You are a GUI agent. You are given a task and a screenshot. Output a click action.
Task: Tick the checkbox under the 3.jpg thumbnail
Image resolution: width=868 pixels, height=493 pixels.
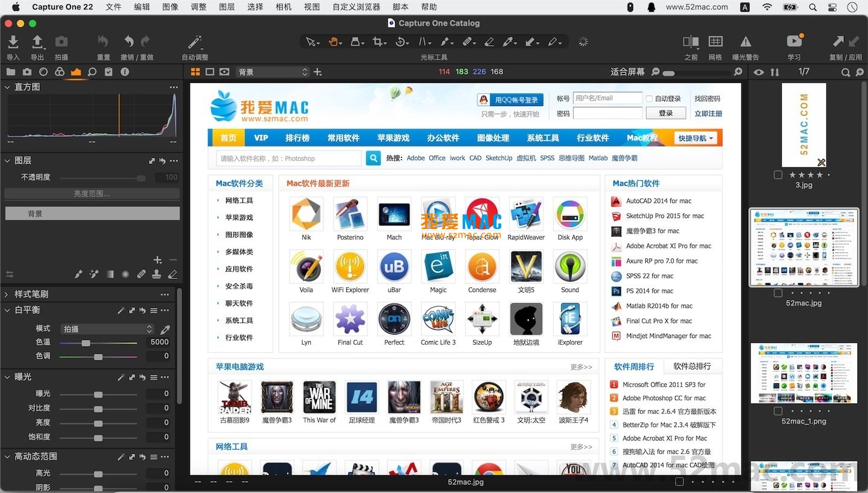tap(778, 175)
